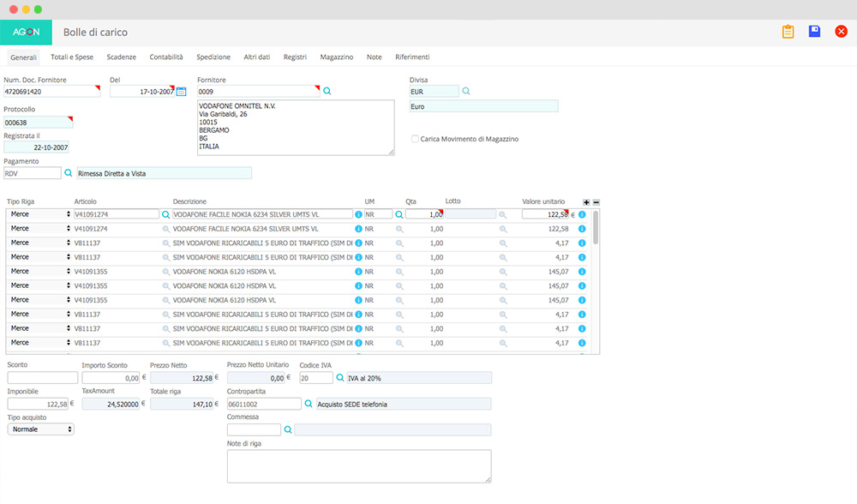Open Merce dropdown in first V811137 row
The image size is (857, 504).
coord(40,243)
